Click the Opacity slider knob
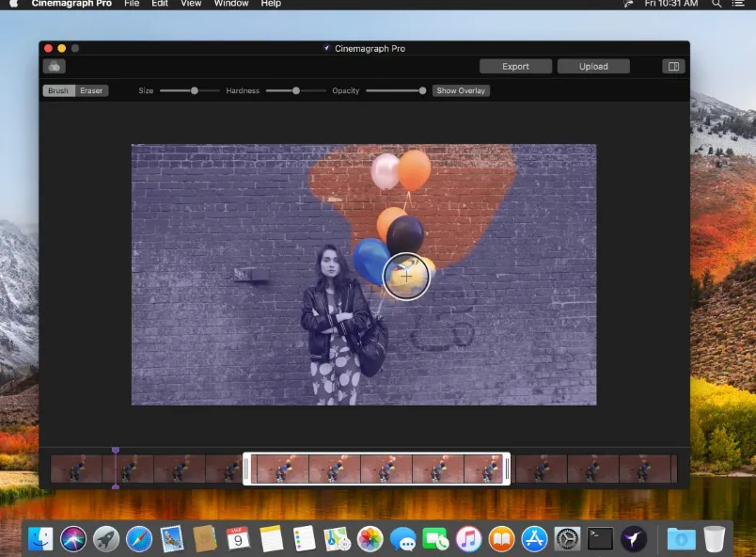The width and height of the screenshot is (756, 557). tap(422, 90)
